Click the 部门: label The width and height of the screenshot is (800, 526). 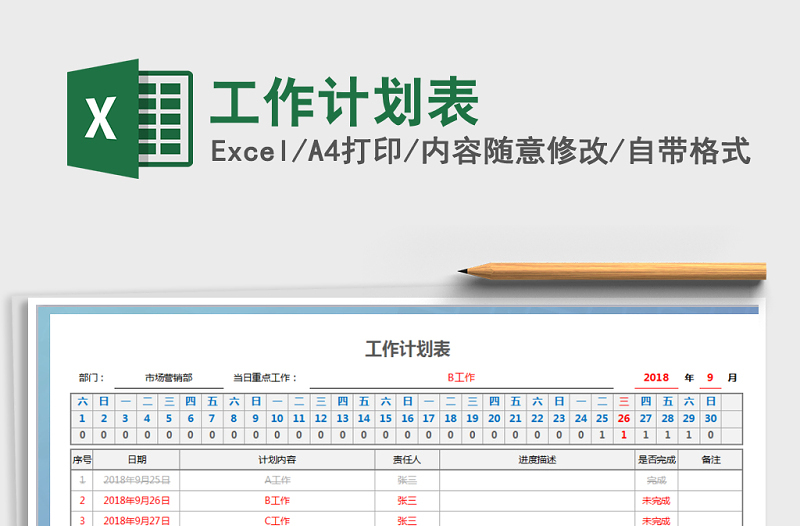pos(91,378)
